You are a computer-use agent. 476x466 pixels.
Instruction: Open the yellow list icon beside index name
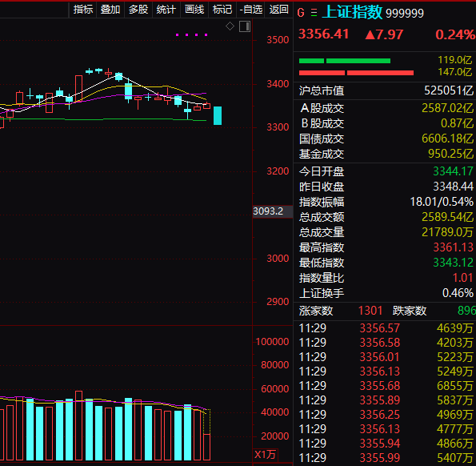click(x=314, y=13)
